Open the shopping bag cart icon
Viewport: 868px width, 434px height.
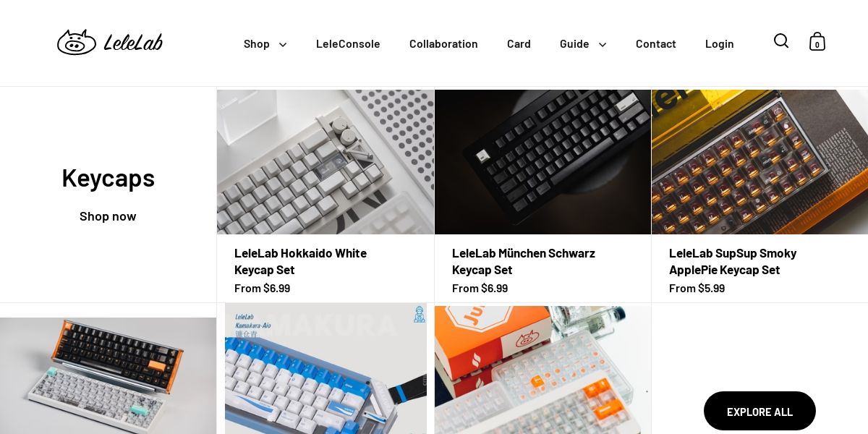coord(817,42)
